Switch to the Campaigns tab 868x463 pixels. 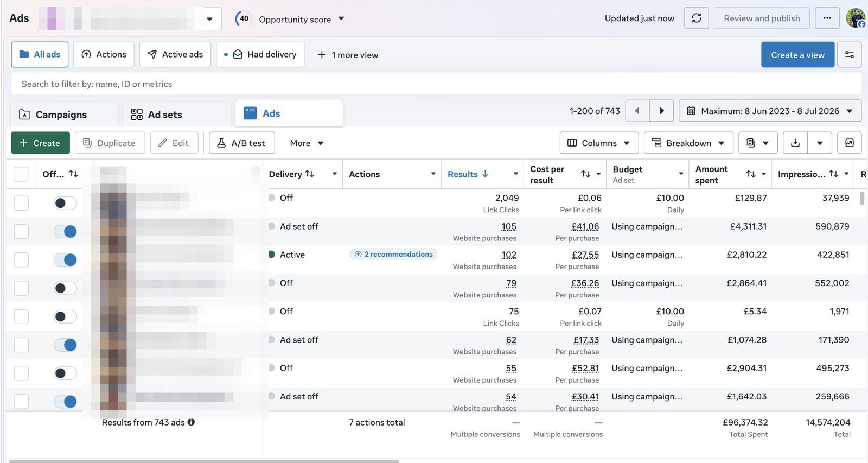(x=64, y=115)
